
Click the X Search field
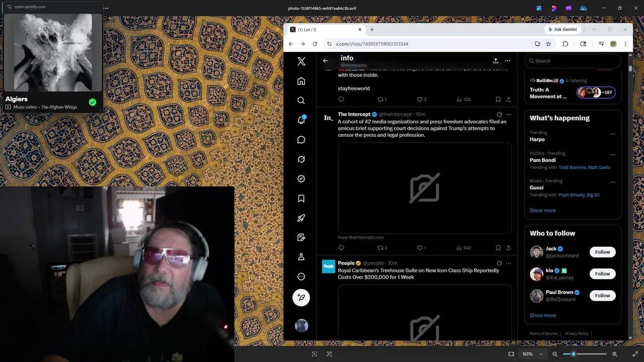[x=573, y=61]
